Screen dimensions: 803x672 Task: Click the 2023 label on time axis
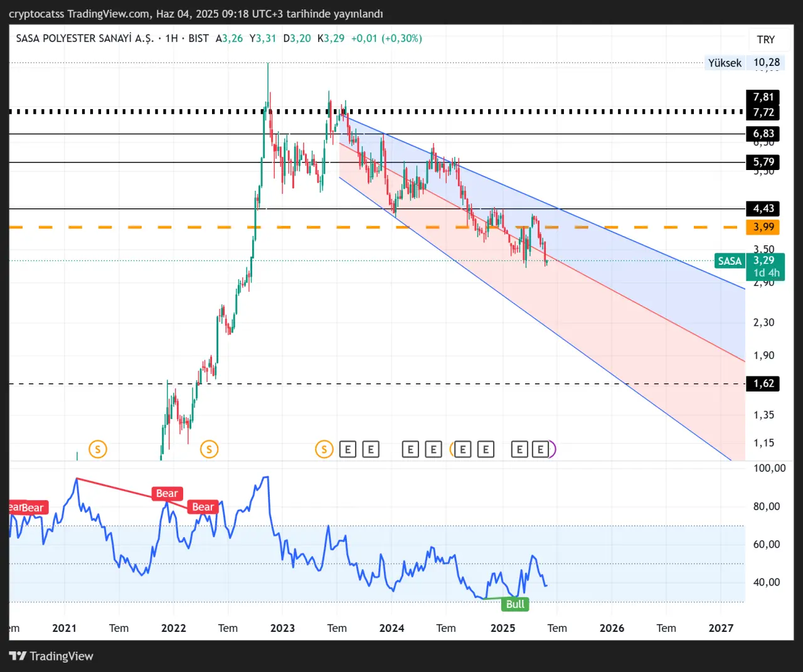coord(282,628)
